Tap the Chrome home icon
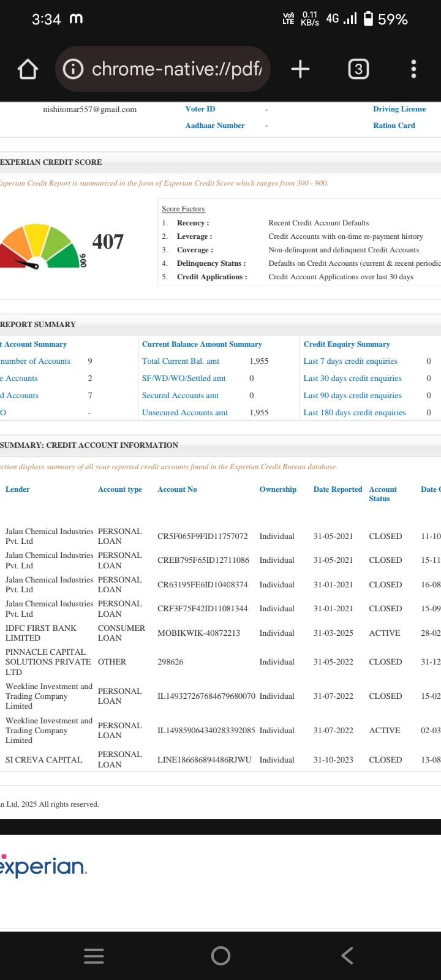441x980 pixels. click(x=28, y=69)
